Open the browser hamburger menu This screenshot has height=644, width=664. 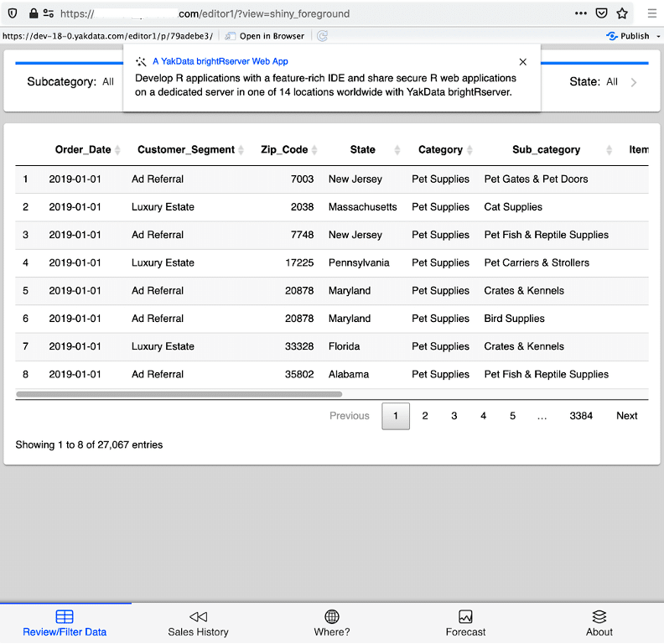coord(651,13)
